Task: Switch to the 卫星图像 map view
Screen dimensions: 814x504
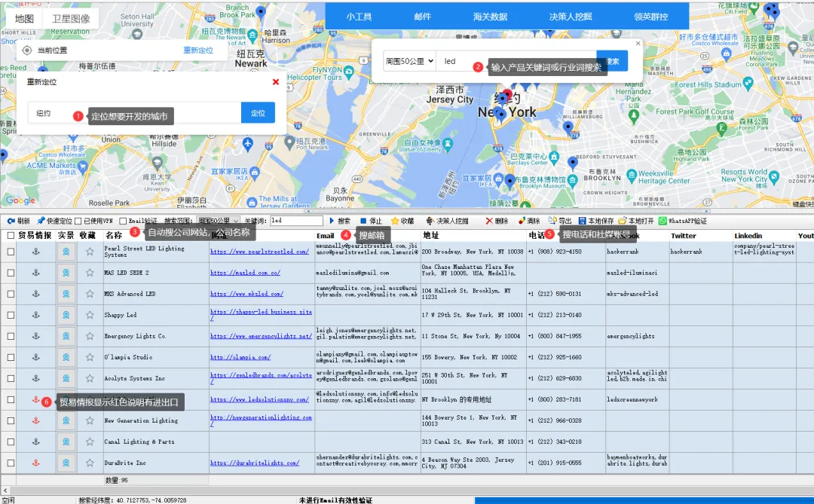Action: (x=70, y=19)
